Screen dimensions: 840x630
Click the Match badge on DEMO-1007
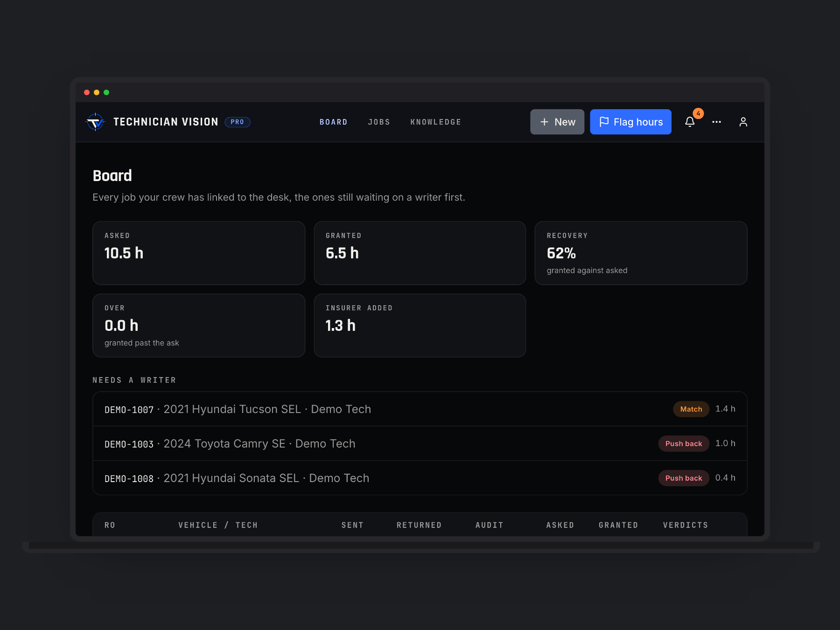[x=691, y=409]
